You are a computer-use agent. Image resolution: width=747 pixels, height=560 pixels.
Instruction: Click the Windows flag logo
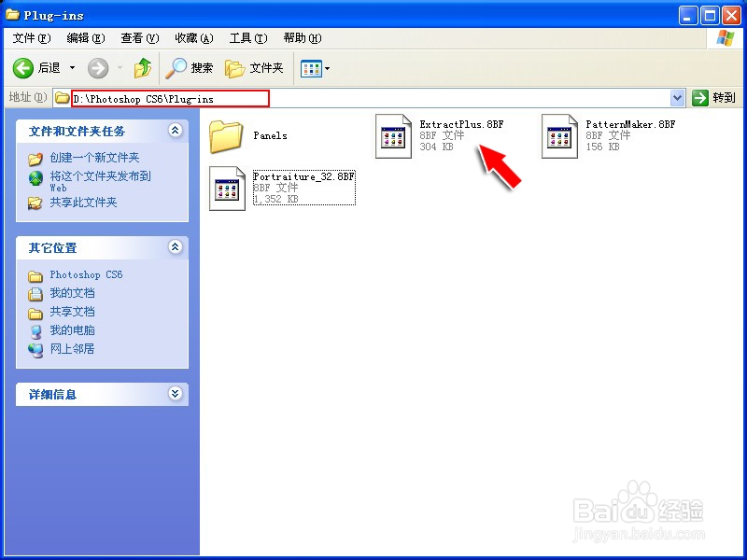pos(725,38)
